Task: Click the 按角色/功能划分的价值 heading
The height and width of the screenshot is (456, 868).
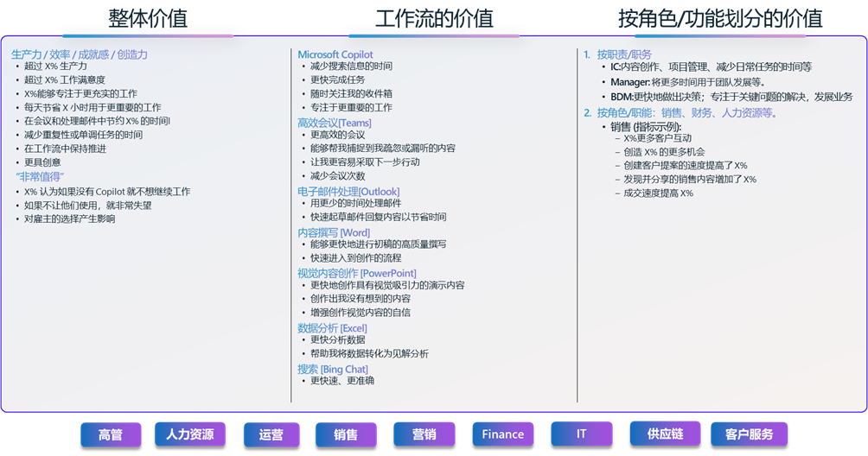Action: 720,18
